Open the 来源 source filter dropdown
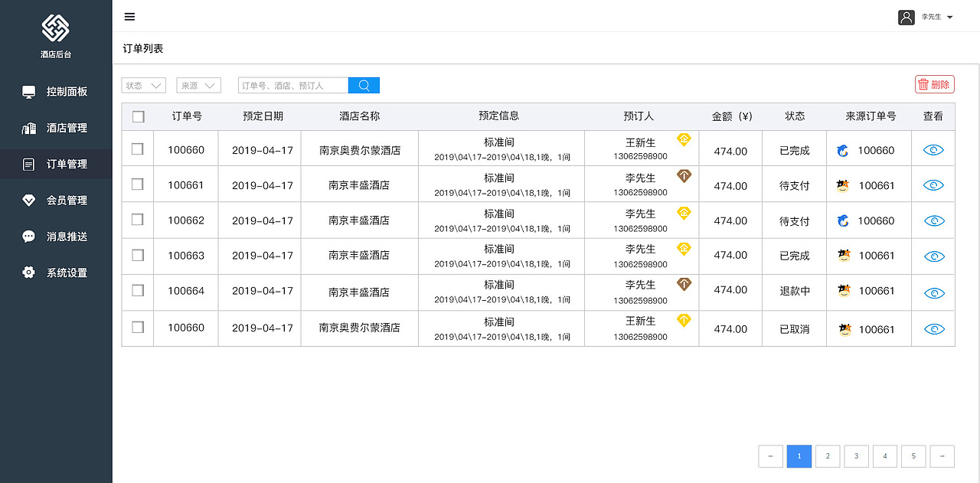The width and height of the screenshot is (980, 483). (x=198, y=85)
